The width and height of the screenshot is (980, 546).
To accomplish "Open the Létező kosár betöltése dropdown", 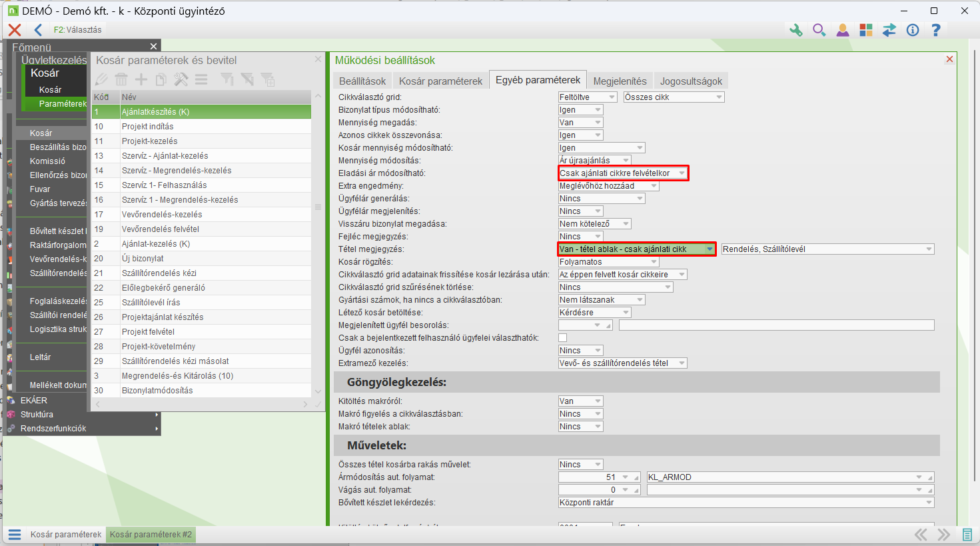I will 594,313.
